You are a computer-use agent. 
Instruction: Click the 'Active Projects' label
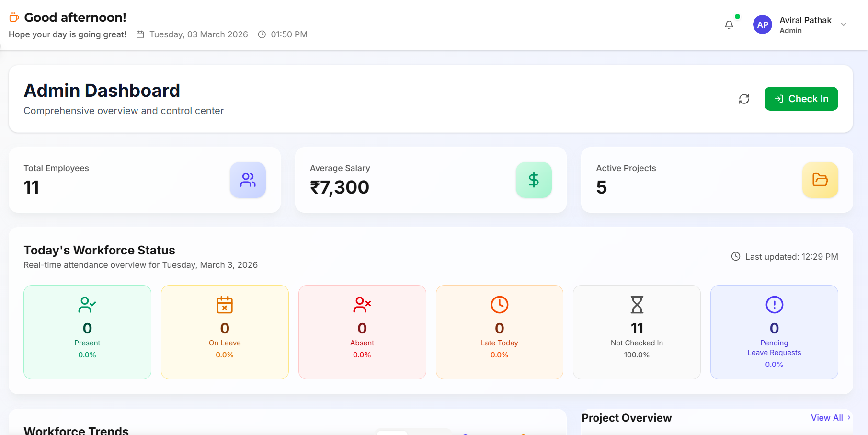pos(626,168)
